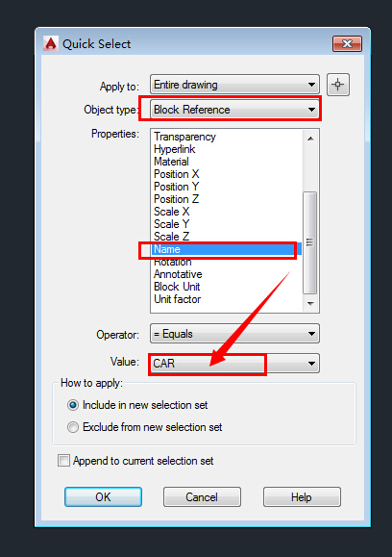
Task: Open the Apply to dropdown
Action: pyautogui.click(x=234, y=85)
